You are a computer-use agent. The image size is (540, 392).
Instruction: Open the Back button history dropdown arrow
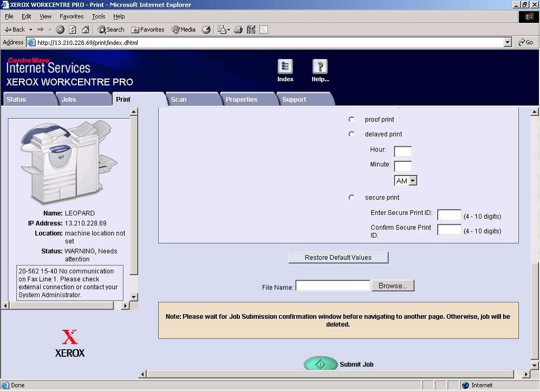(31, 30)
